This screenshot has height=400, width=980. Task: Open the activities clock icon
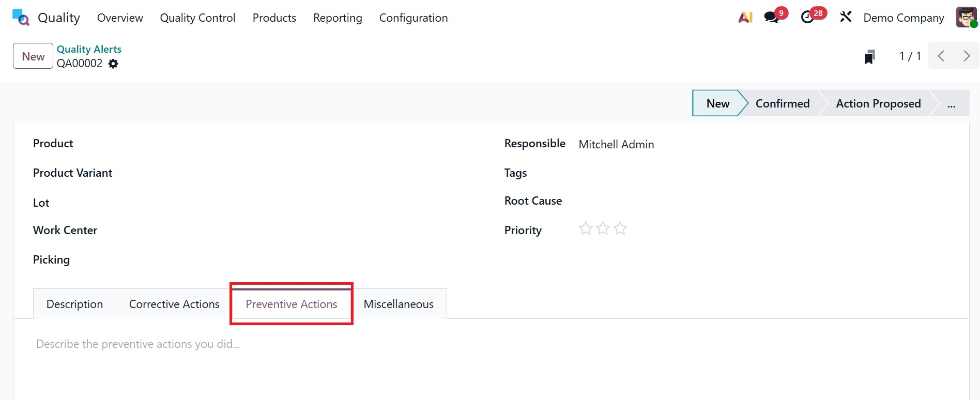coord(807,18)
